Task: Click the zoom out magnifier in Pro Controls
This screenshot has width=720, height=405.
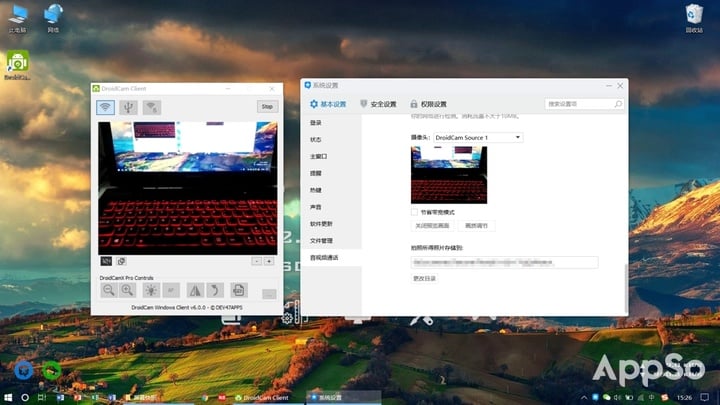Action: (x=108, y=290)
